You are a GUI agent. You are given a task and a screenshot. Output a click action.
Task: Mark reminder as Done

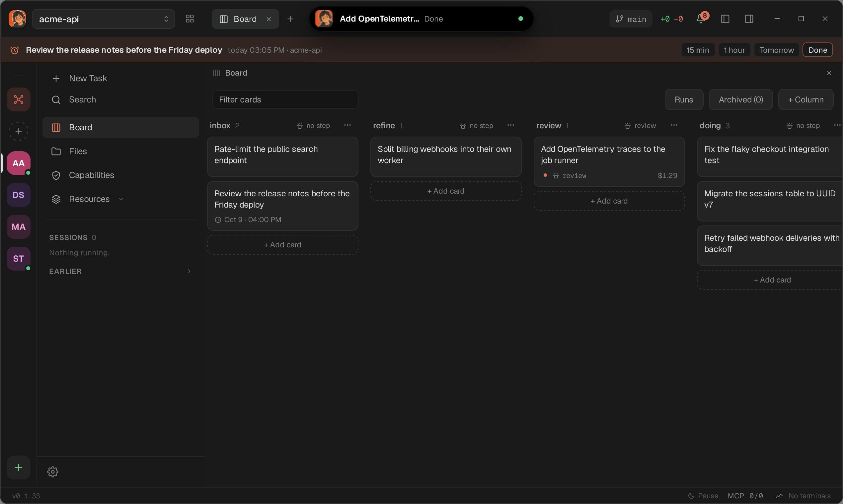[817, 50]
